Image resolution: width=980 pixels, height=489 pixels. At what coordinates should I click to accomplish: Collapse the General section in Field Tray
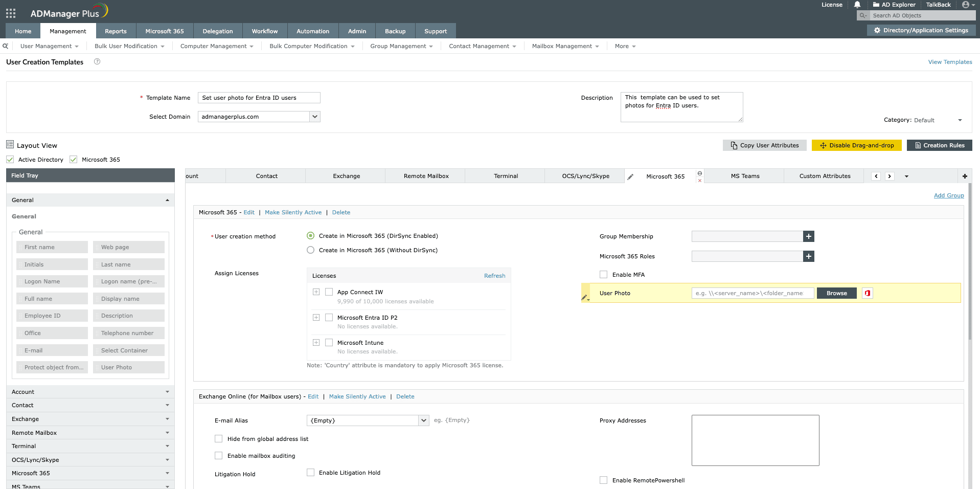point(90,200)
